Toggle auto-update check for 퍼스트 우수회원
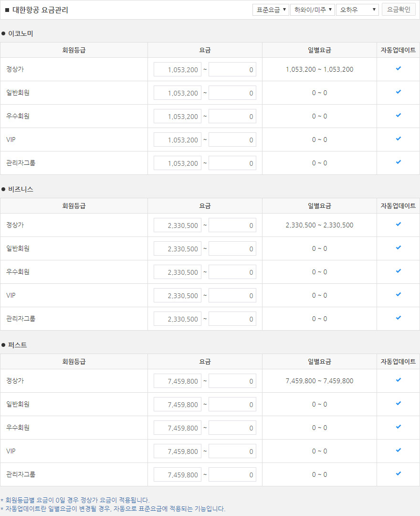Viewport: 420px width, 516px height. pos(399,427)
